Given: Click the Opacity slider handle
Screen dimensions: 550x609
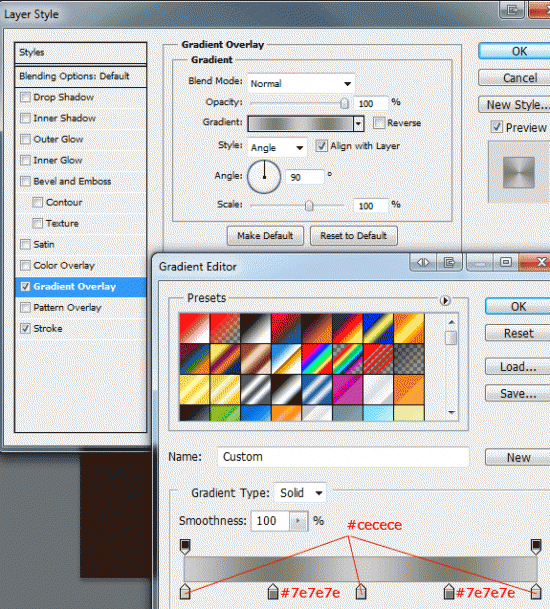Looking at the screenshot, I should point(344,103).
